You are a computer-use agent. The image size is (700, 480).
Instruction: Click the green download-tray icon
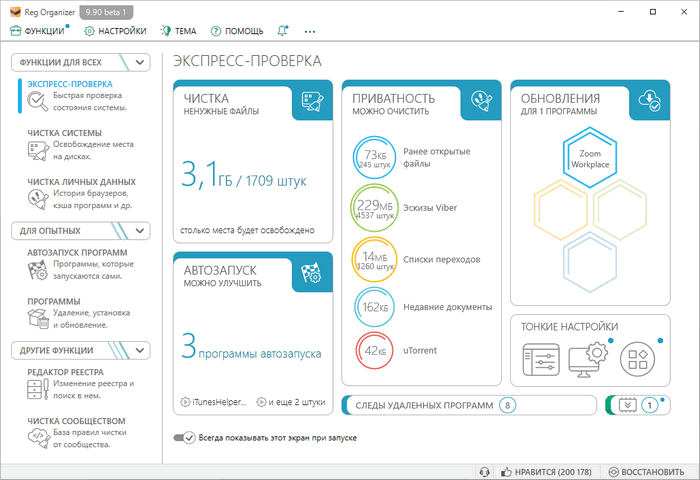(627, 405)
